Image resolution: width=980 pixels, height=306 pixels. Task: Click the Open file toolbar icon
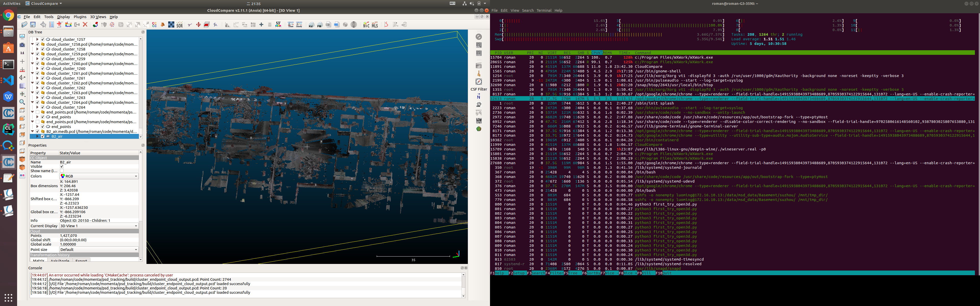click(x=24, y=25)
